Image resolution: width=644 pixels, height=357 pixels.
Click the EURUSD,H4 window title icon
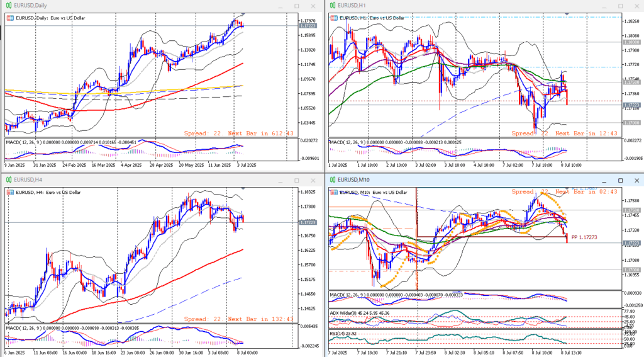click(9, 180)
